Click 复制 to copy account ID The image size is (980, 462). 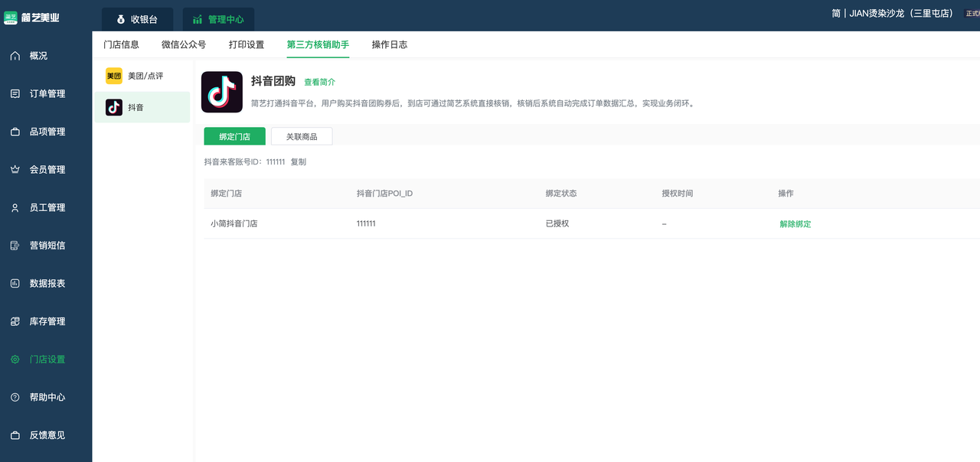click(298, 162)
